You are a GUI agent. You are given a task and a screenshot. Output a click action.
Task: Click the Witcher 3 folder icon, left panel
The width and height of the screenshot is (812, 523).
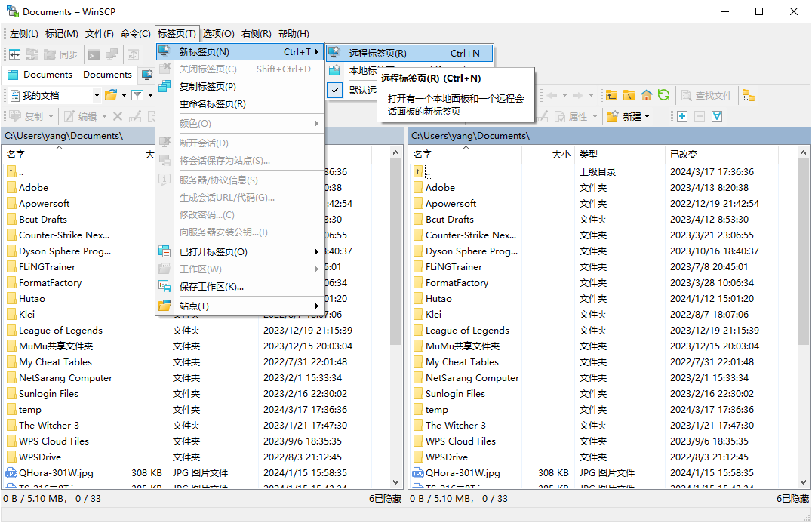[11, 425]
